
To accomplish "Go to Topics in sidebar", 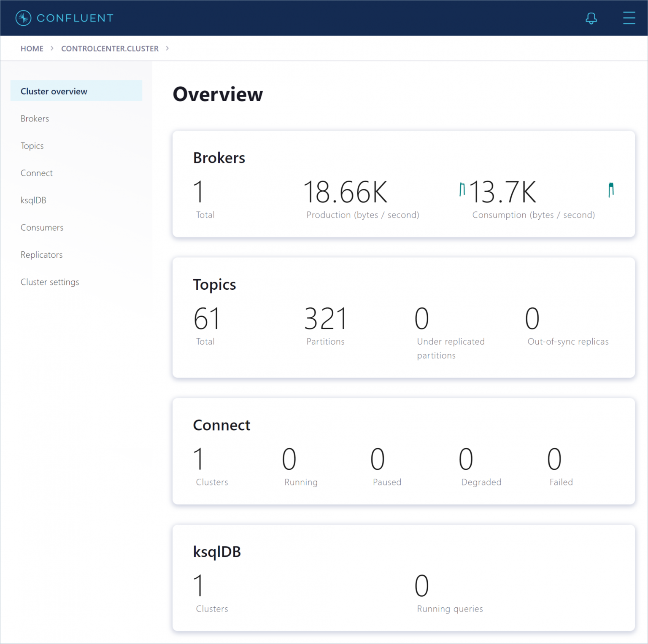I will coord(32,146).
